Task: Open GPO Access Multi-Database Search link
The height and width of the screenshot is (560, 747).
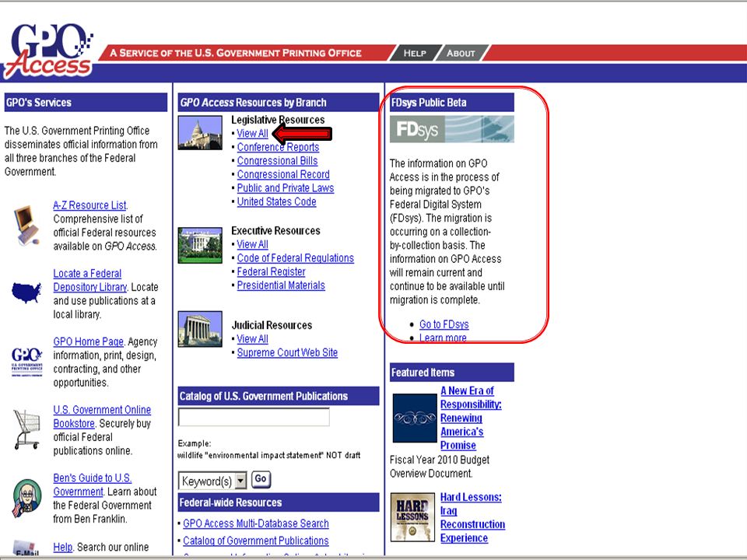Action: 256,523
